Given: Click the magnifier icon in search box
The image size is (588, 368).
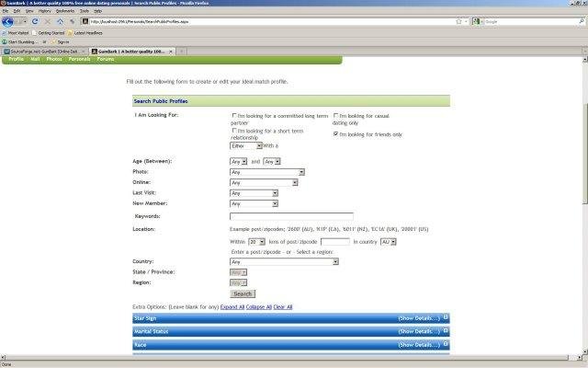Looking at the screenshot, I should (x=582, y=21).
